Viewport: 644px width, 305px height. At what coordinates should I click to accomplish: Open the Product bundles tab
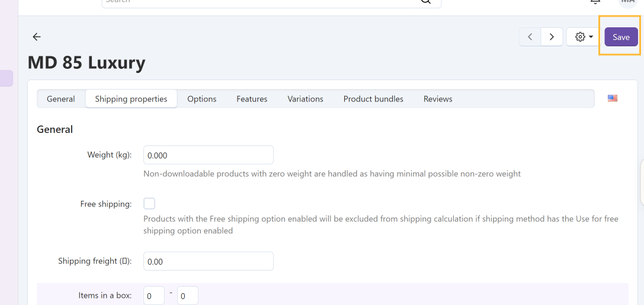coord(373,99)
